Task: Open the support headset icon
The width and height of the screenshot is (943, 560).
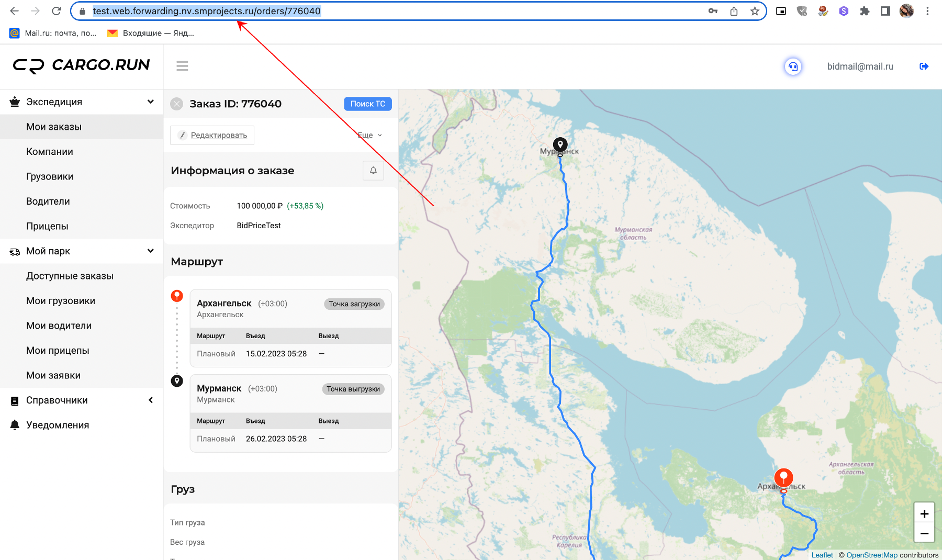Action: pos(793,66)
